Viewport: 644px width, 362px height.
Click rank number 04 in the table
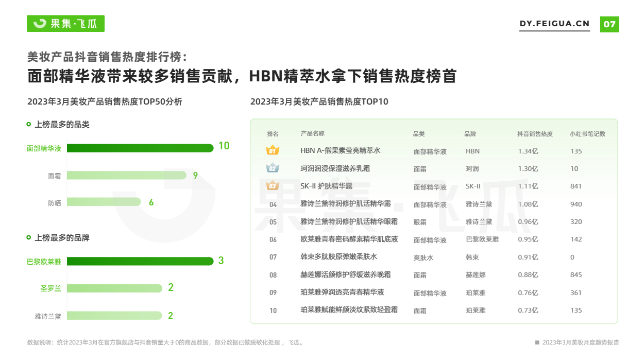pyautogui.click(x=273, y=204)
